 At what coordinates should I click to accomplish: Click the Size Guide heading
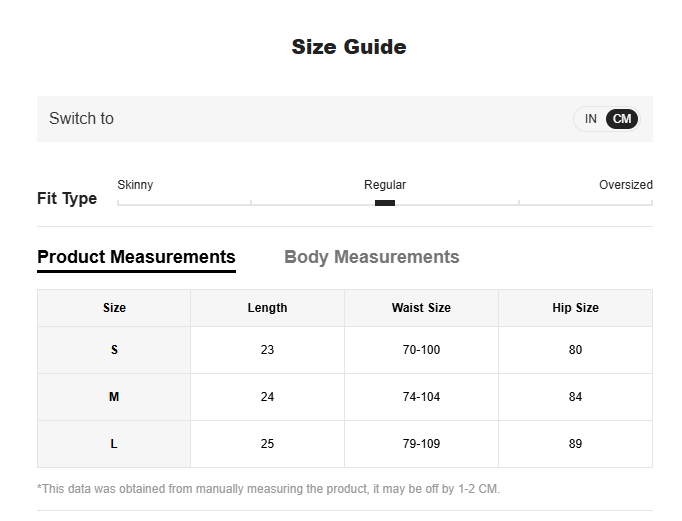click(x=349, y=47)
